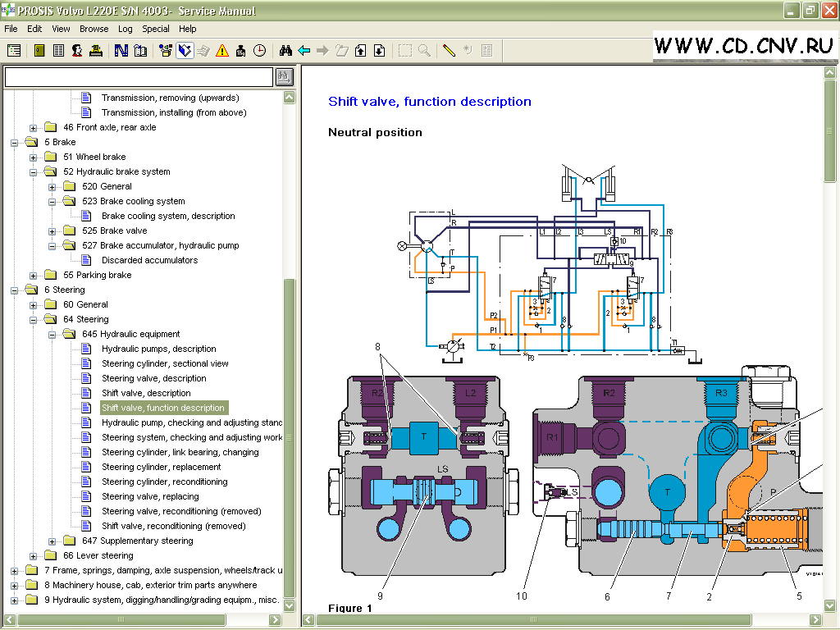Expand the 51 Wheel brake node
The width and height of the screenshot is (840, 630).
(33, 157)
